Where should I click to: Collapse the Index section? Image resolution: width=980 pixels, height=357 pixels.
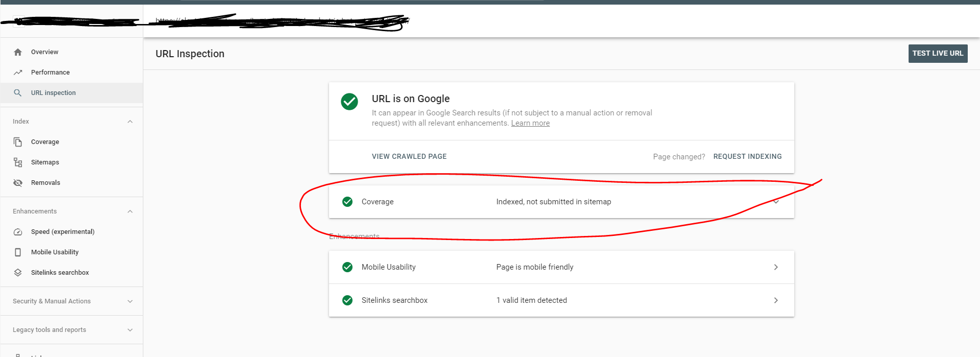click(x=130, y=122)
